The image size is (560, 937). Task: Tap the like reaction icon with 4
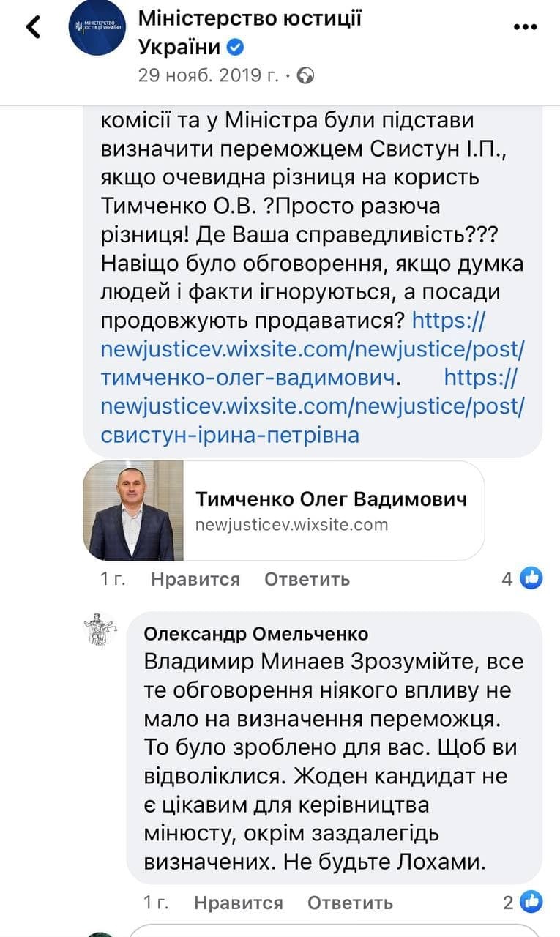(531, 578)
